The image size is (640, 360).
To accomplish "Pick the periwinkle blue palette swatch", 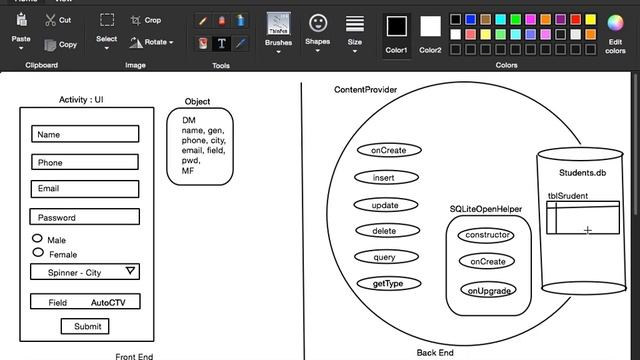I will point(531,34).
